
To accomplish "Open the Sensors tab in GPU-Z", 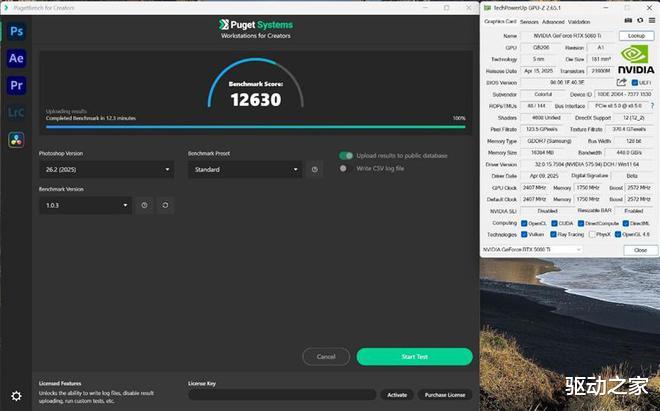I will tap(529, 21).
